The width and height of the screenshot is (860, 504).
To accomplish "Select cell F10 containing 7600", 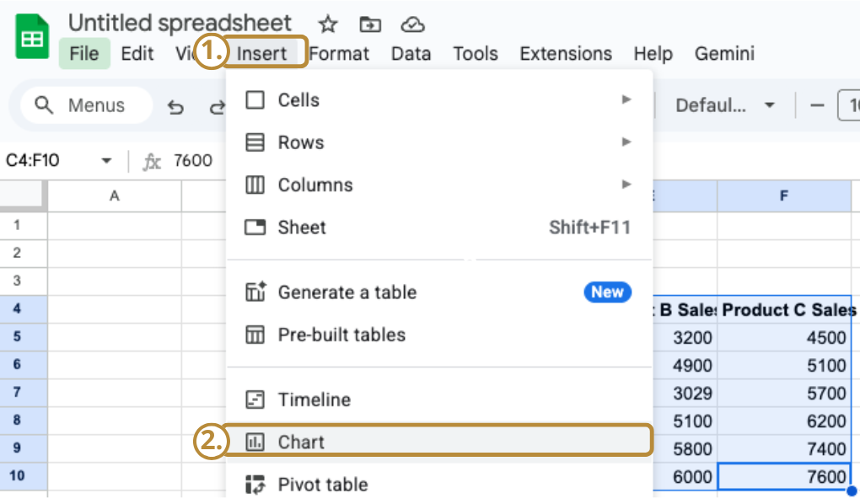I will click(x=783, y=477).
